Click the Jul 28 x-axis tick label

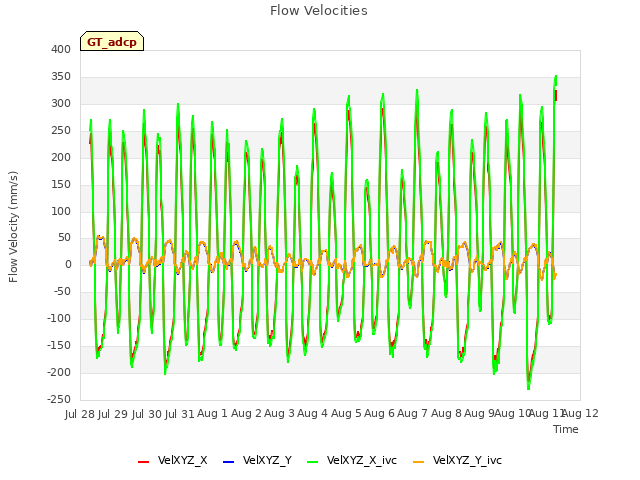[80, 414]
